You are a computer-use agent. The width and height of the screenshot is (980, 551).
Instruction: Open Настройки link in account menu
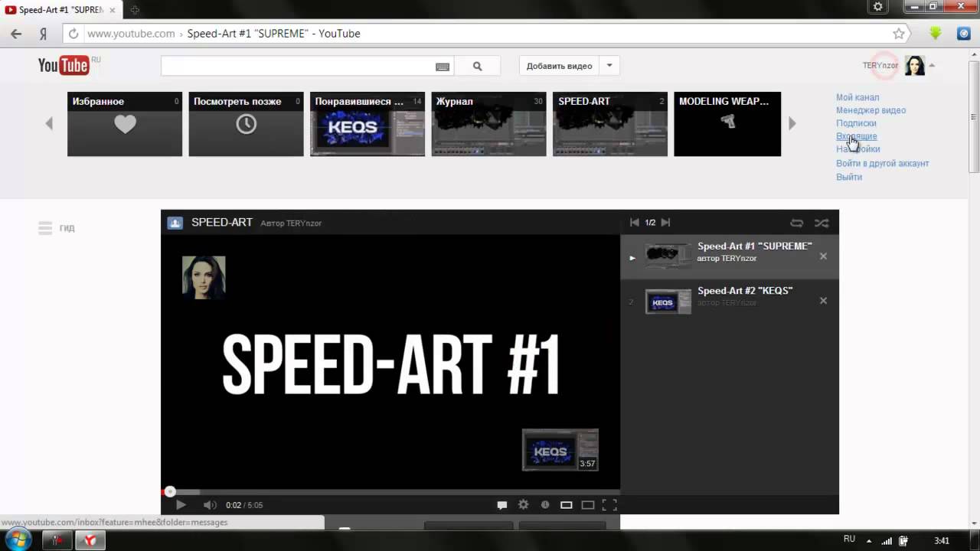click(857, 149)
